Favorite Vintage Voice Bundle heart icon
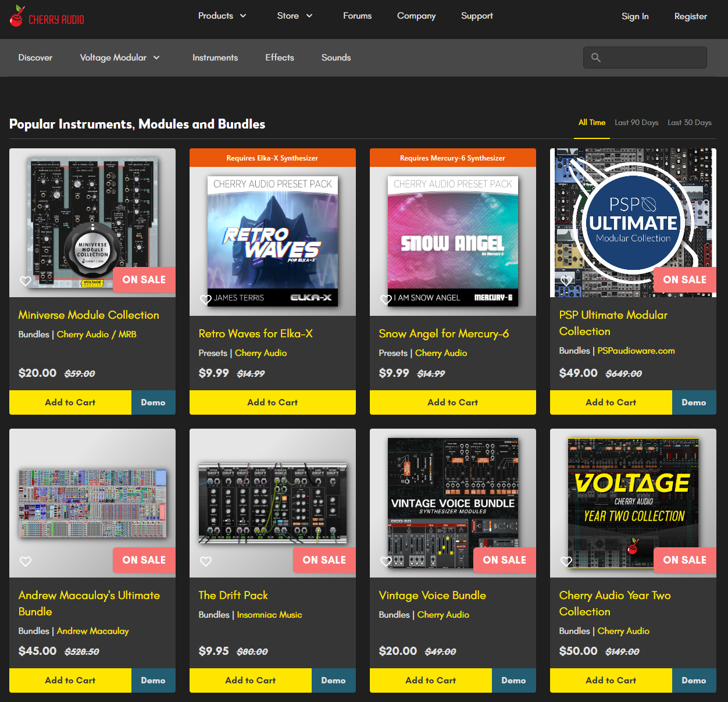The image size is (728, 702). click(386, 561)
